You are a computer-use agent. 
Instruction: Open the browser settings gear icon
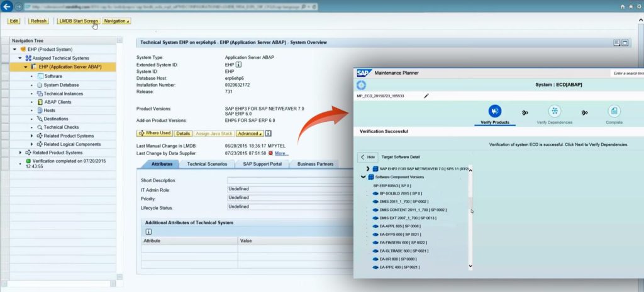(x=640, y=7)
